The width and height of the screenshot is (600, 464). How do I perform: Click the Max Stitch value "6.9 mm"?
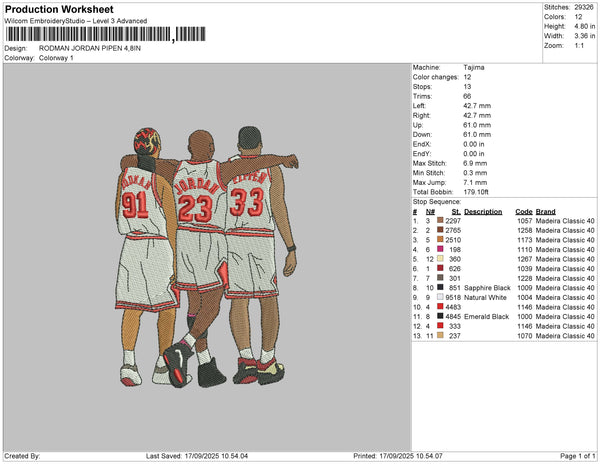pyautogui.click(x=475, y=163)
